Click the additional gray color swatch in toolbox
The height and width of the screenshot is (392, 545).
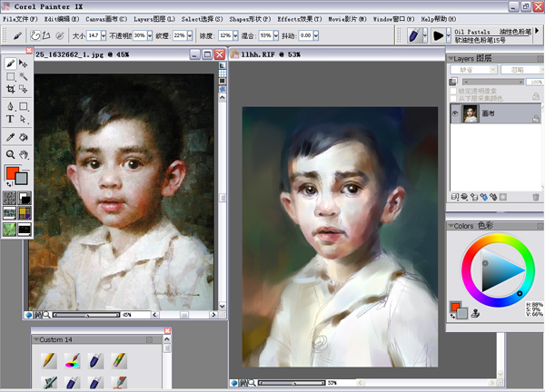(x=22, y=179)
